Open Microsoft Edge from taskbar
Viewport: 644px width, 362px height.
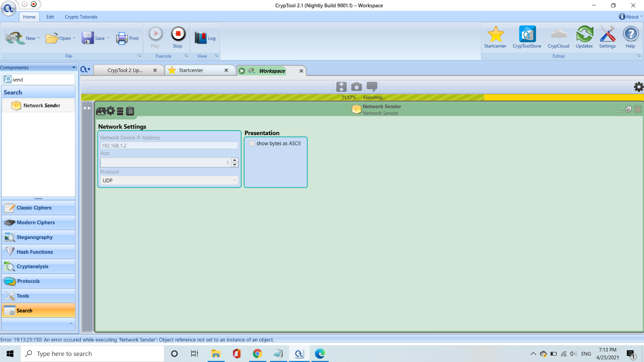pos(320,354)
